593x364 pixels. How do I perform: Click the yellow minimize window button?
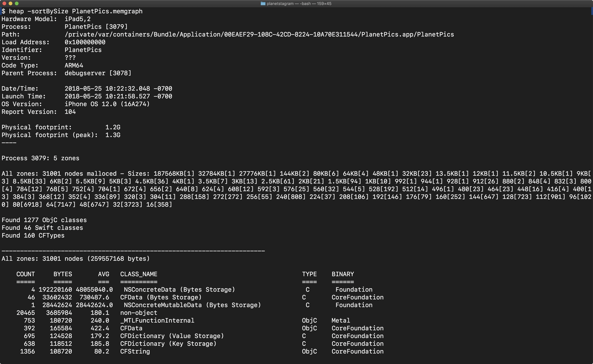click(10, 3)
